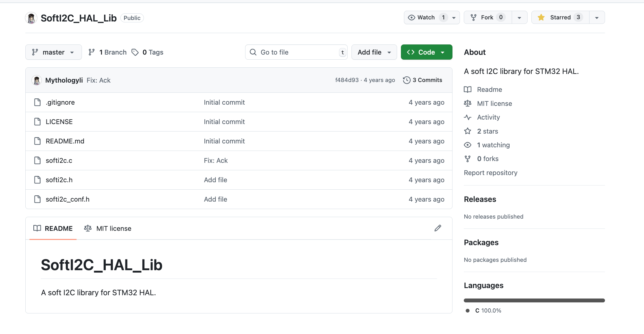The width and height of the screenshot is (644, 334).
Task: Open the master branch dropdown
Action: pos(53,52)
